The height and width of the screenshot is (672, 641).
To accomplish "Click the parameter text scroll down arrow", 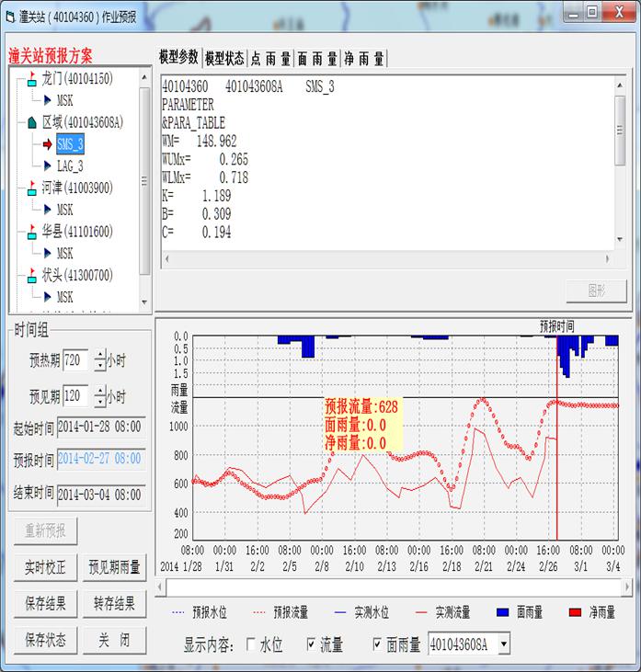I will coord(620,239).
